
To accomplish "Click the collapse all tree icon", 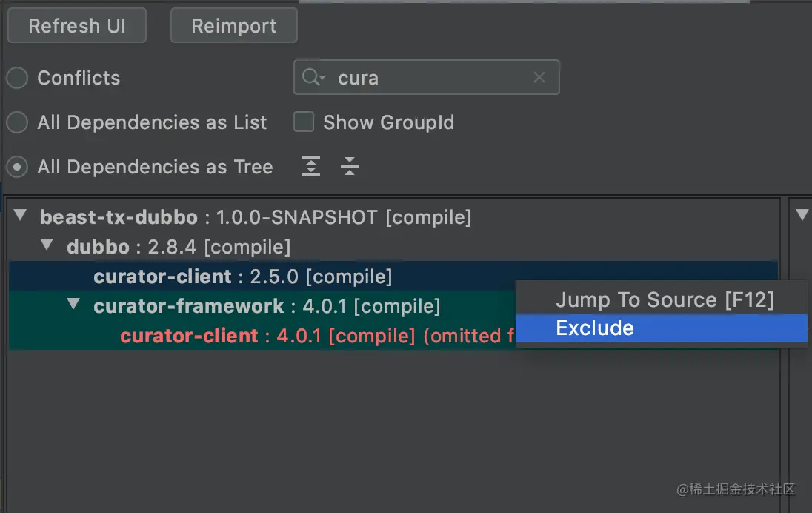I will click(350, 167).
